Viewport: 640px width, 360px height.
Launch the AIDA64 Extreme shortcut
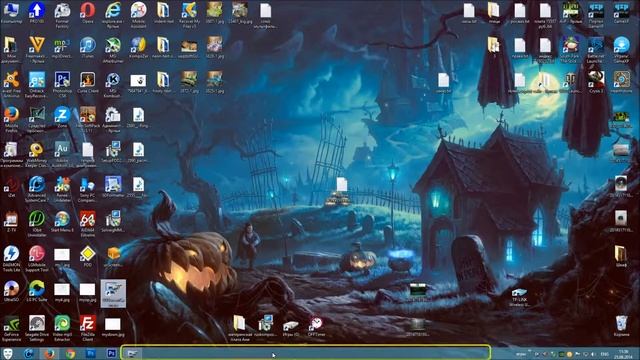click(x=87, y=223)
